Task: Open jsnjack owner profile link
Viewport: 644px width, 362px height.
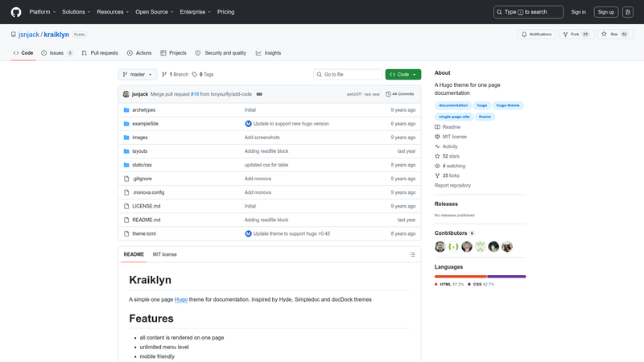Action: [29, 35]
